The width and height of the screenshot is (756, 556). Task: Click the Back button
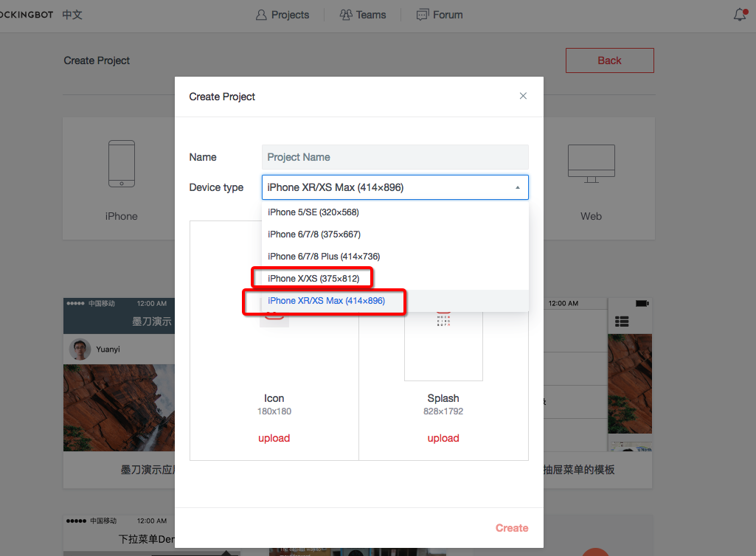(609, 60)
